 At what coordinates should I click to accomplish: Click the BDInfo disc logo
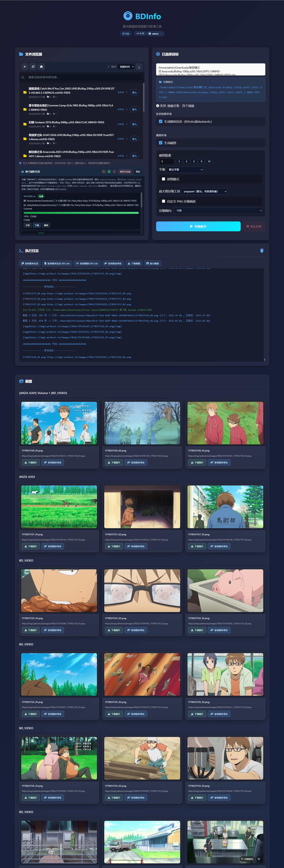(x=128, y=16)
